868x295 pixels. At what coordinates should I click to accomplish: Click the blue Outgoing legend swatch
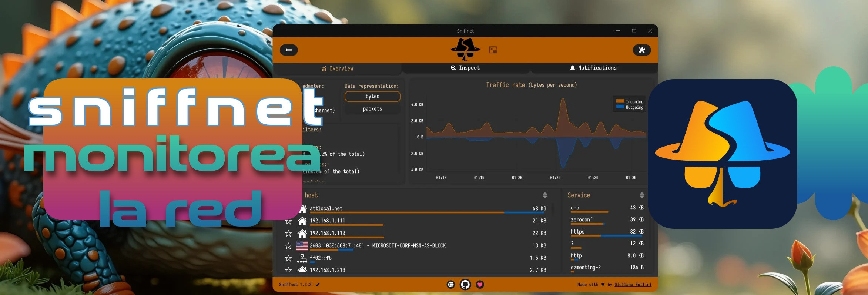pos(620,107)
